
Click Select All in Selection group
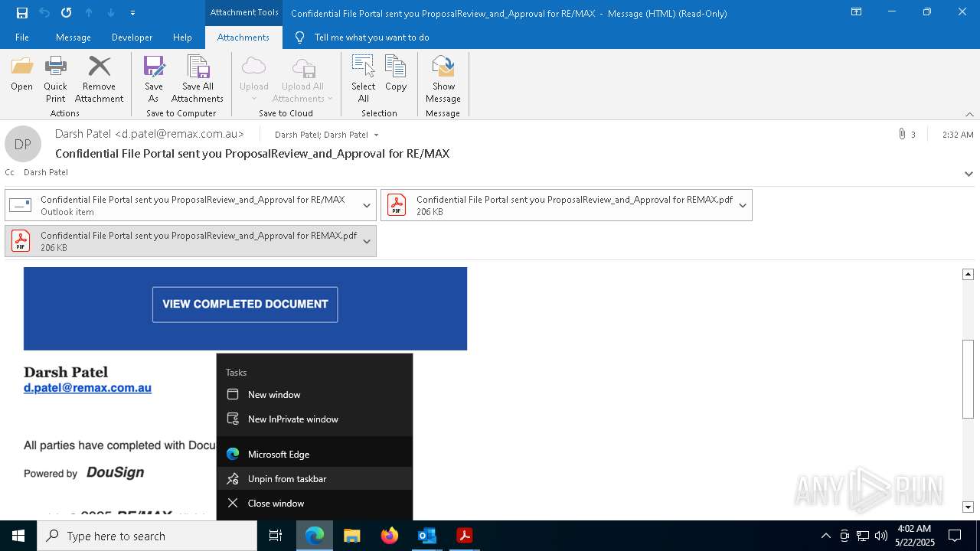[363, 80]
